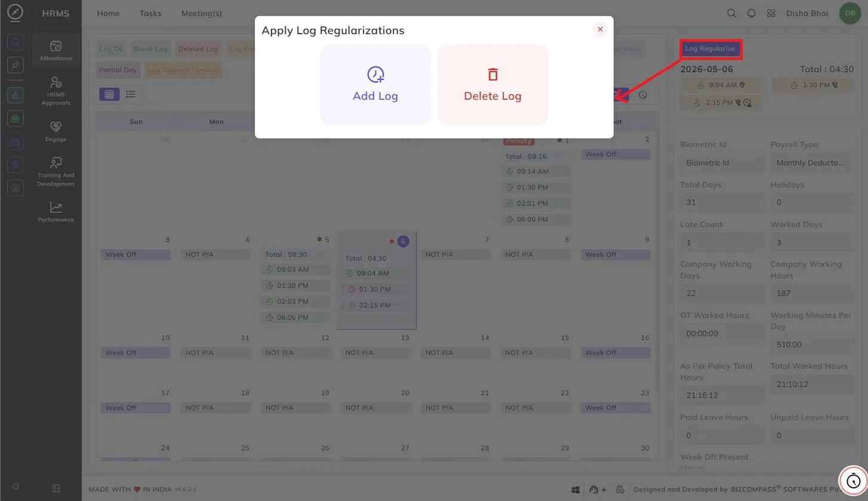Screen dimensions: 868x501
Task: Click the search icon at rail bottom
Action: (x=16, y=487)
